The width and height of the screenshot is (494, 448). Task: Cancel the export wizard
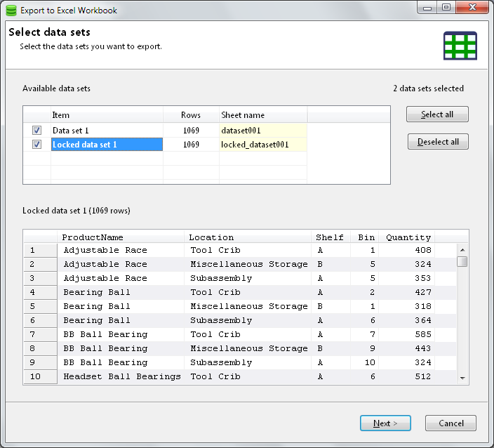coord(450,423)
